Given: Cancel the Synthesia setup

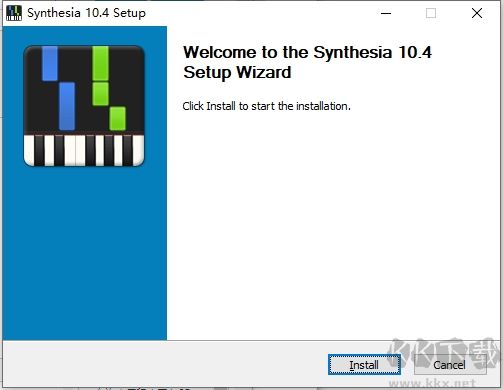Looking at the screenshot, I should (x=450, y=365).
